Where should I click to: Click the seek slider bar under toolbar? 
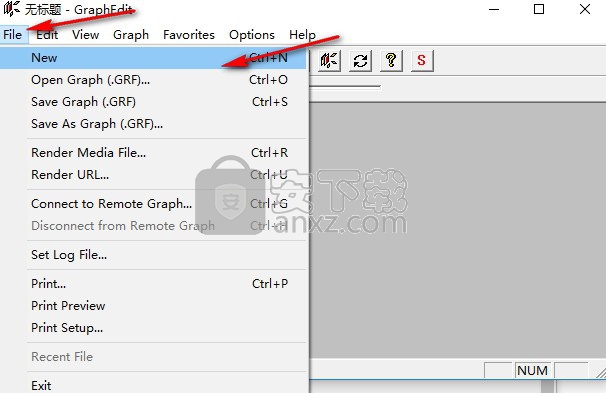[x=345, y=88]
